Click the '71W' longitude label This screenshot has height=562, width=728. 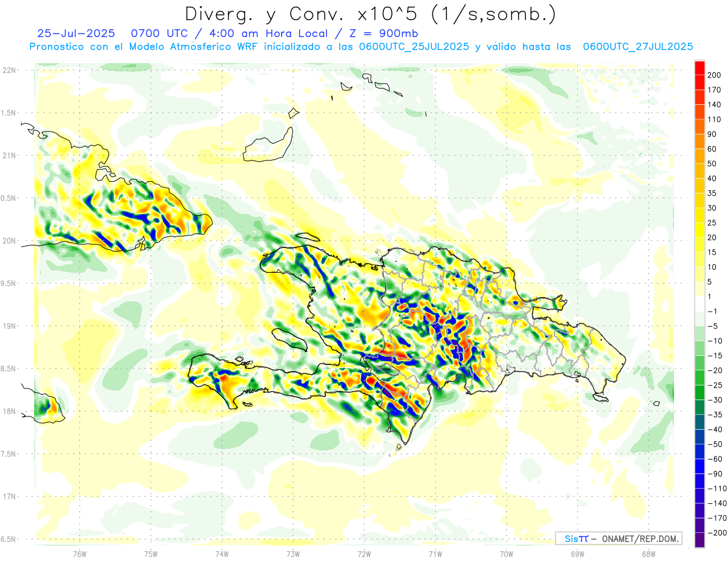[x=435, y=554]
